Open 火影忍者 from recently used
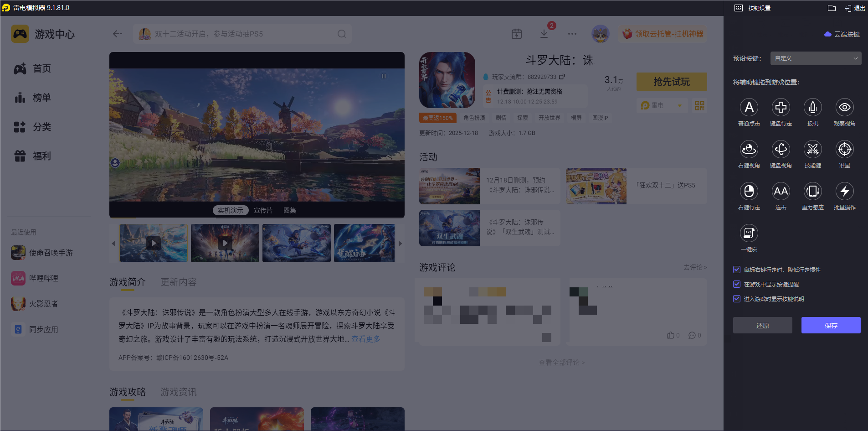868x431 pixels. [x=35, y=304]
